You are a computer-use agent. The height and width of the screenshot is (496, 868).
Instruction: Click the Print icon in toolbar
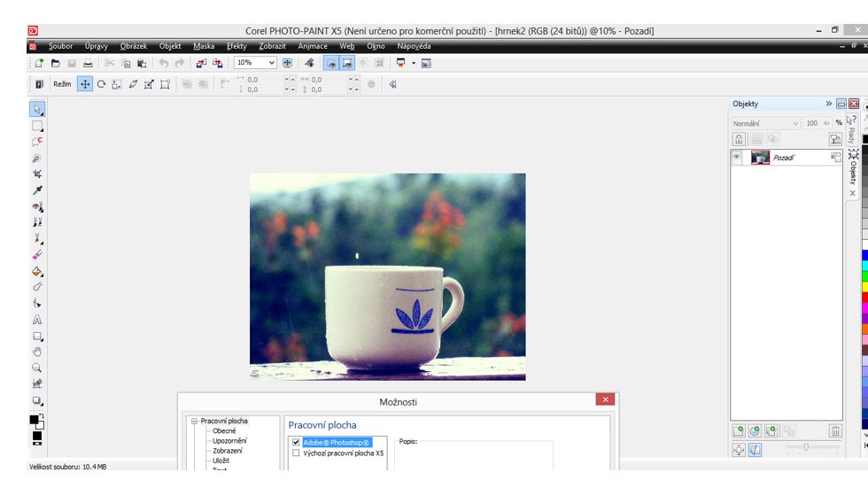pos(88,63)
